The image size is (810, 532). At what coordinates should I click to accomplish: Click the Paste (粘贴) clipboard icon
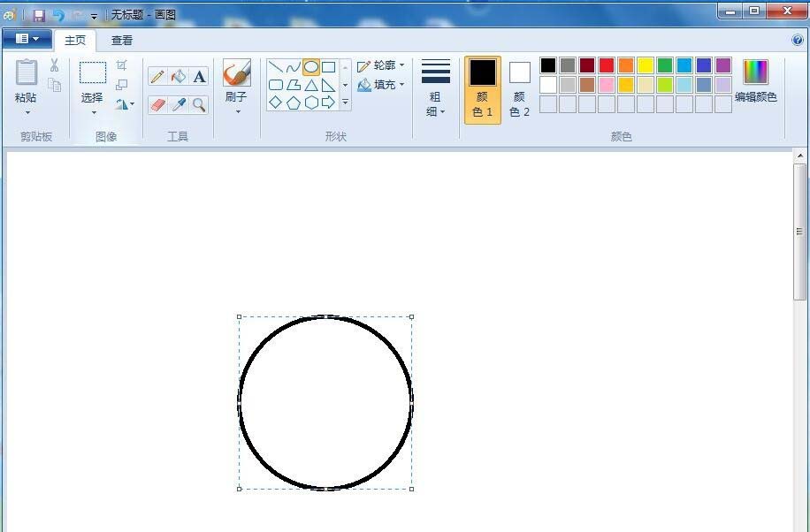pyautogui.click(x=27, y=72)
